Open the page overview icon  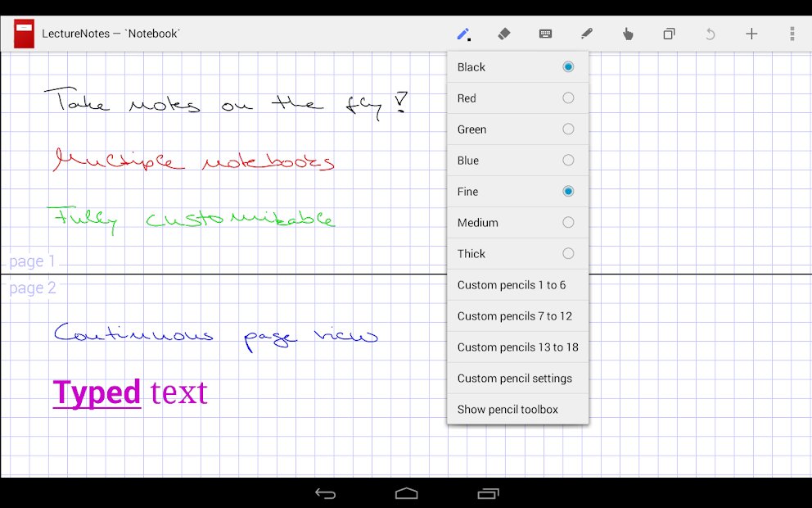pyautogui.click(x=668, y=34)
